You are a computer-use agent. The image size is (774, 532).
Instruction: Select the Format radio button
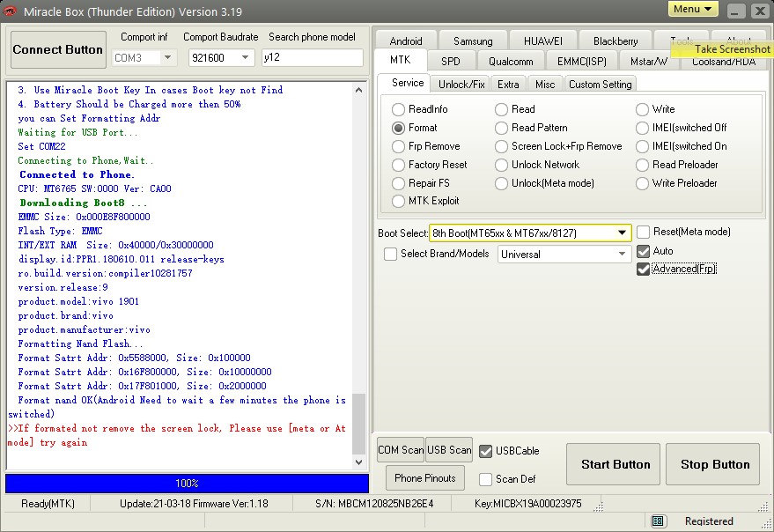point(398,128)
